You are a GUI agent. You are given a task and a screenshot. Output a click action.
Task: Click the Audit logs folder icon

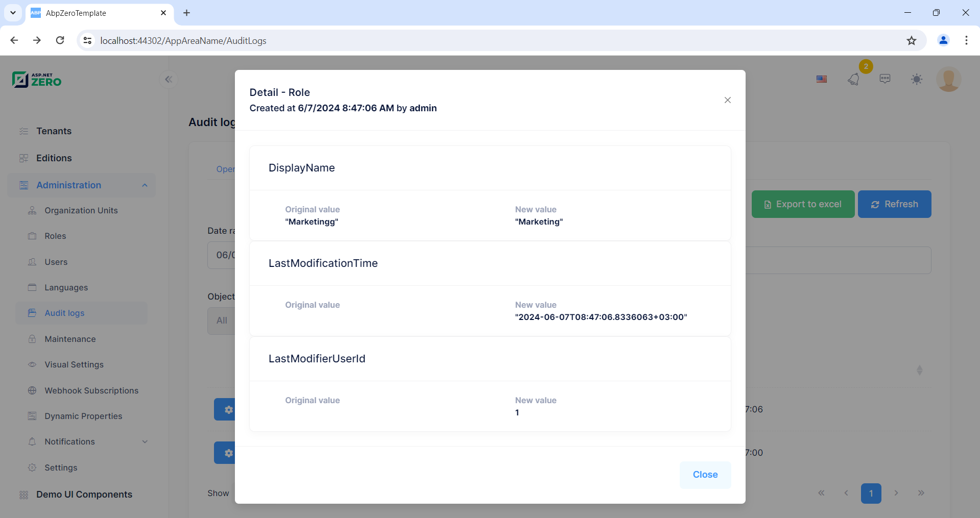point(32,313)
